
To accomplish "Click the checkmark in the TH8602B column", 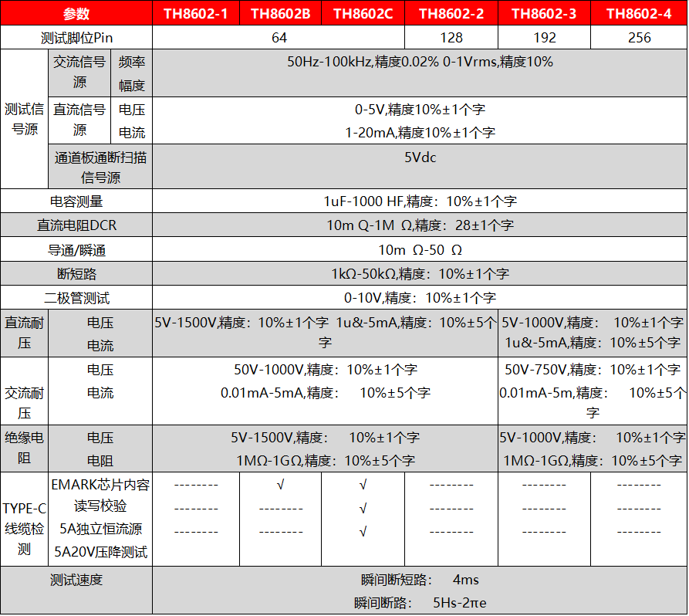I will point(281,486).
